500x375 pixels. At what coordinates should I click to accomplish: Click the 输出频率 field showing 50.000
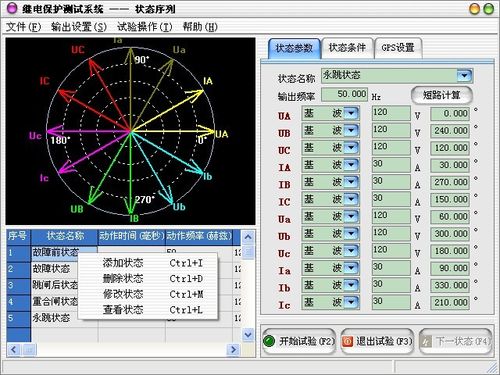coord(344,94)
